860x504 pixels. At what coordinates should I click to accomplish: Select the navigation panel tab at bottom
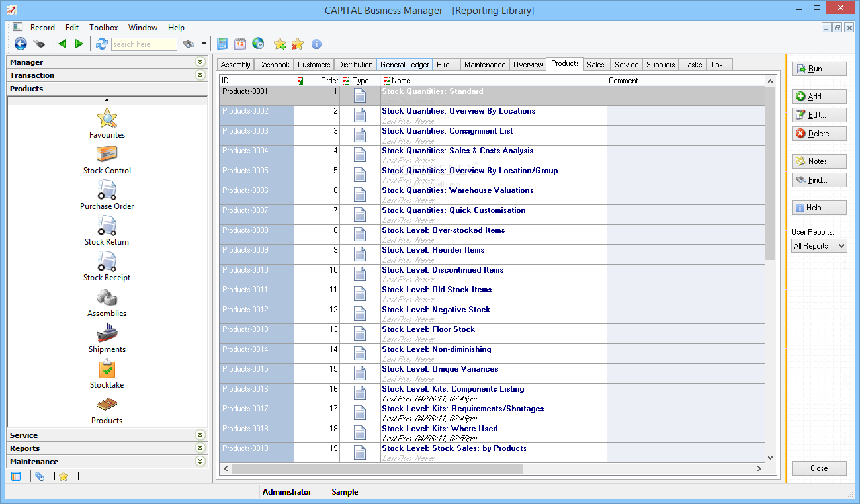pyautogui.click(x=17, y=476)
